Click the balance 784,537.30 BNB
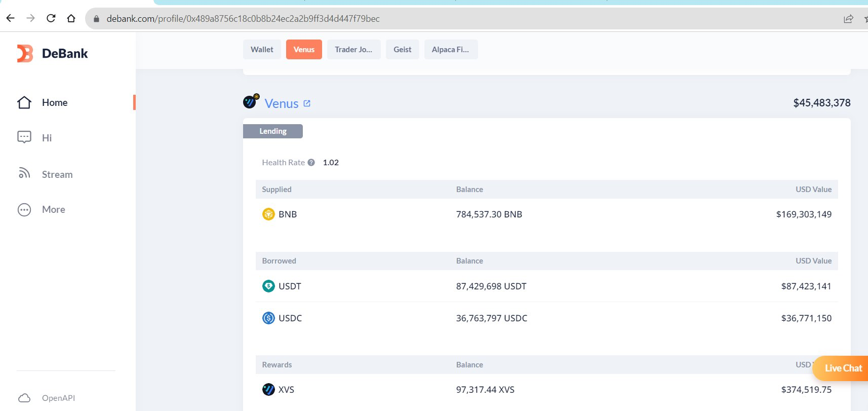 [489, 214]
